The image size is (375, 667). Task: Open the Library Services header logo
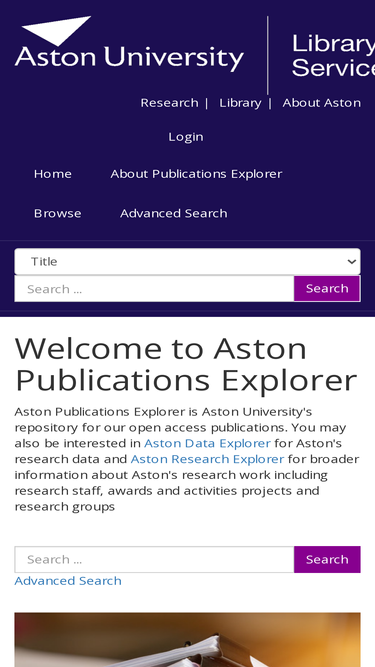click(333, 56)
